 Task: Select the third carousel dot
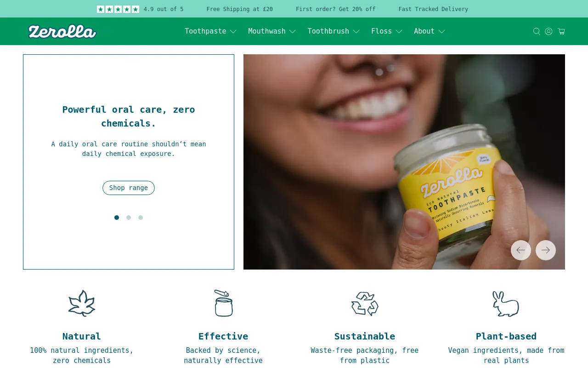tap(141, 218)
